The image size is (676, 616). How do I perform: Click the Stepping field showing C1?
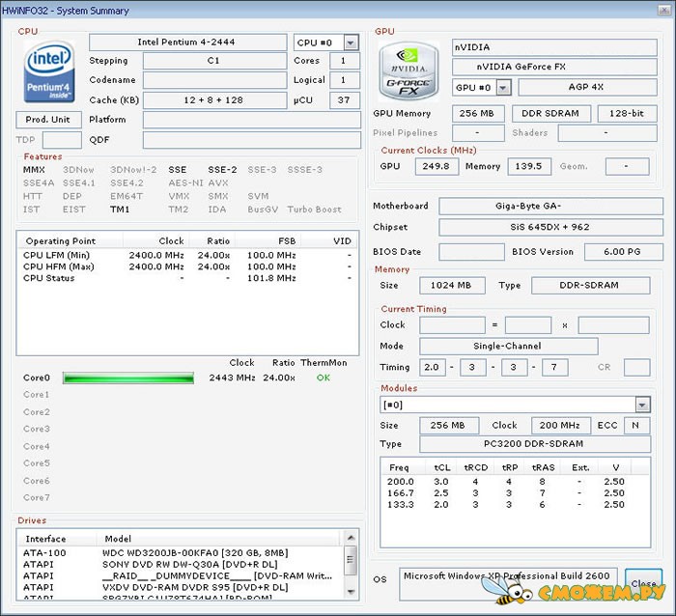[214, 61]
